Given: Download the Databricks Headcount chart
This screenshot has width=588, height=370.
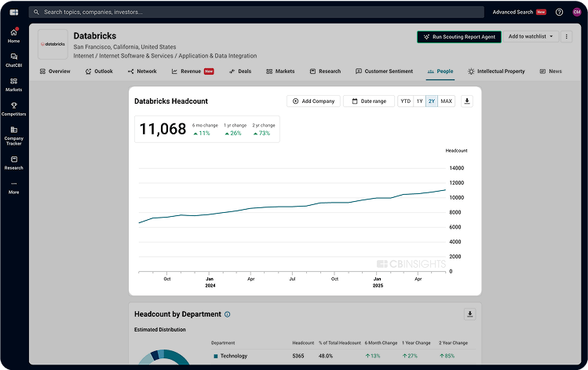Looking at the screenshot, I should (466, 101).
